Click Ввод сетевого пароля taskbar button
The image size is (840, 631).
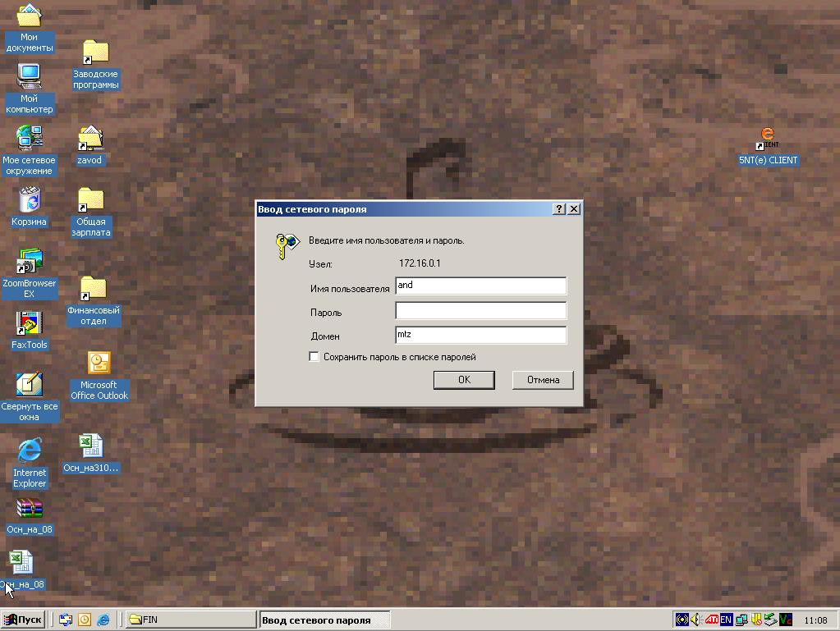coord(324,620)
